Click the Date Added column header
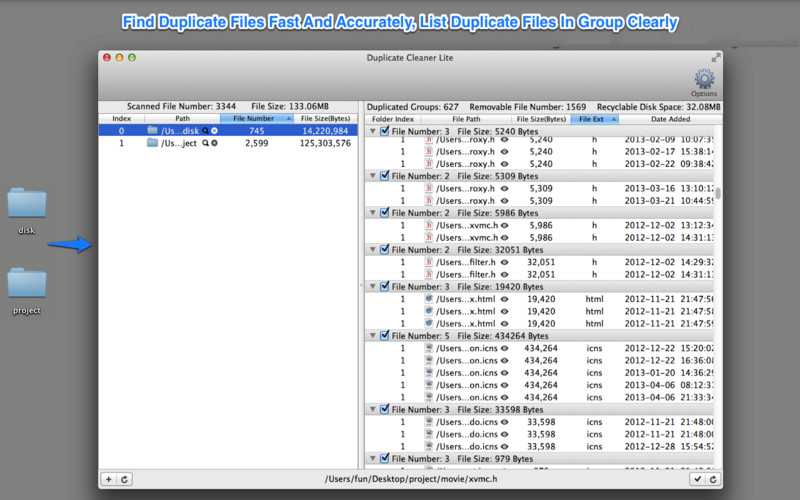The height and width of the screenshot is (500, 800). 670,119
